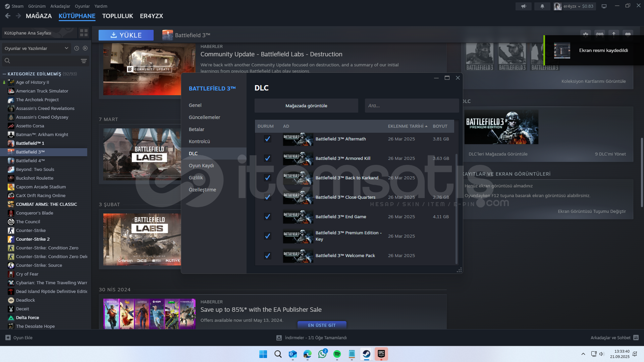Open the downloads status icon

pos(279,338)
